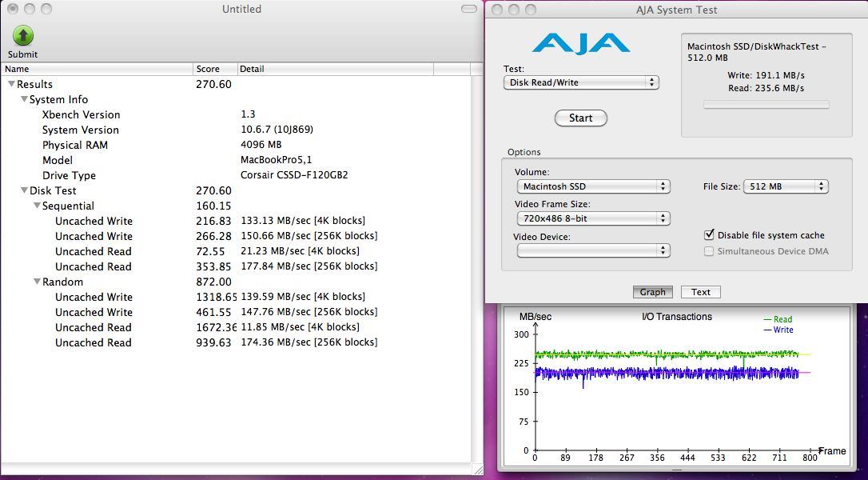This screenshot has height=480, width=868.
Task: Collapse the Results tree node
Action: pos(11,84)
